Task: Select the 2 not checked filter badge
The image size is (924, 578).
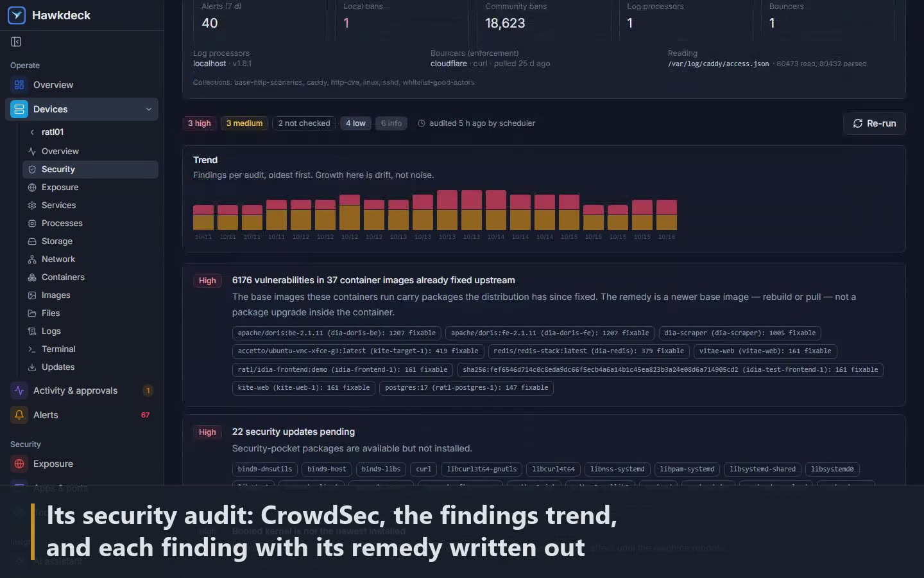Action: pos(304,123)
